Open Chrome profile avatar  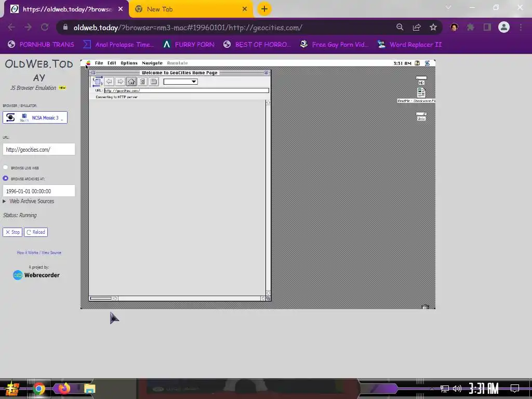point(504,28)
